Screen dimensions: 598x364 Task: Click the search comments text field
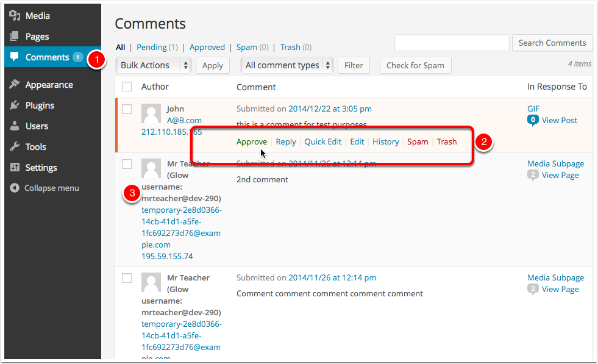tap(451, 43)
